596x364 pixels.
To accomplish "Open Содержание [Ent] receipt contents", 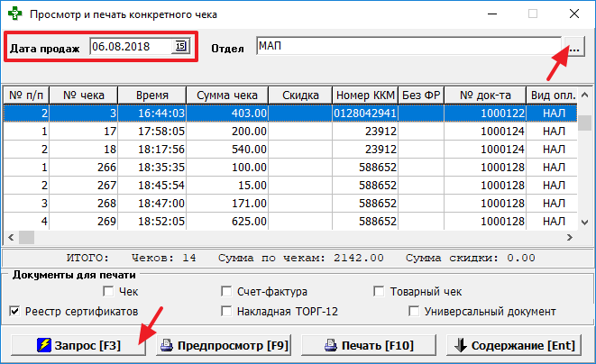I will point(514,345).
